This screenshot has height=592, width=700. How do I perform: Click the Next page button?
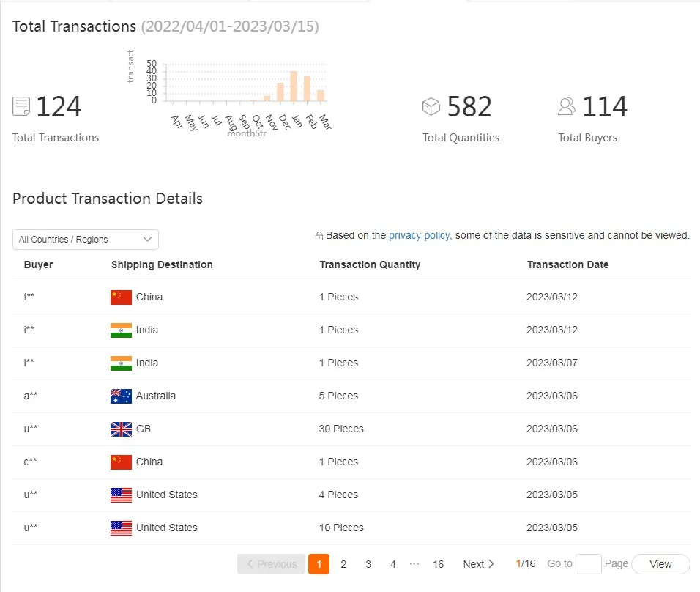(x=479, y=564)
